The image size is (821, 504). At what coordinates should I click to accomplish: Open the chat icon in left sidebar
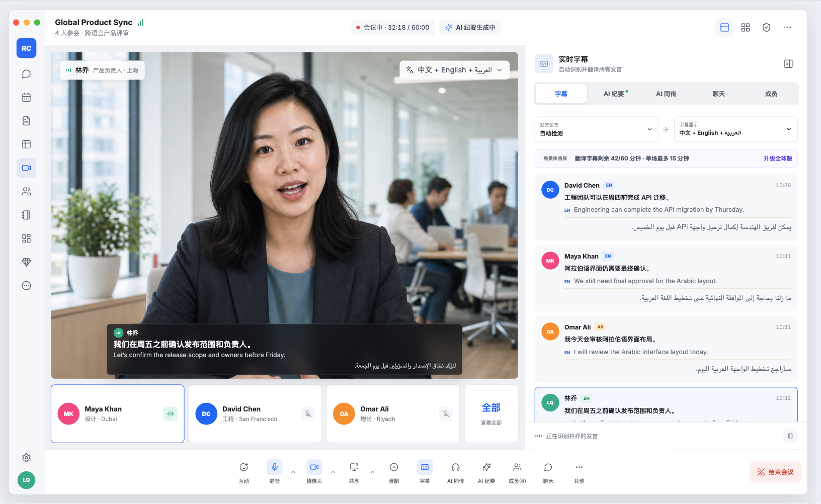click(x=26, y=74)
